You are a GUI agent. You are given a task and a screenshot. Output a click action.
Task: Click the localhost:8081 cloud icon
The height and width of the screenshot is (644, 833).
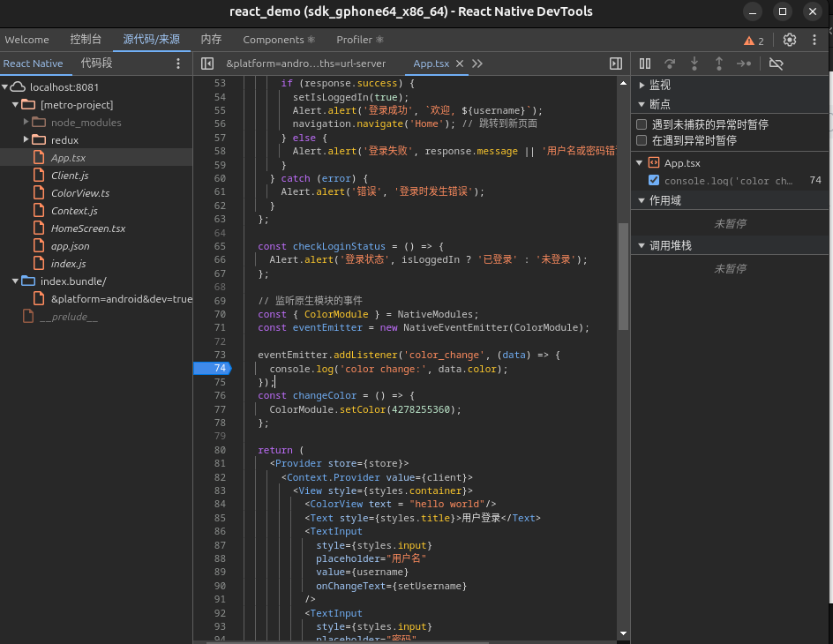click(x=18, y=86)
